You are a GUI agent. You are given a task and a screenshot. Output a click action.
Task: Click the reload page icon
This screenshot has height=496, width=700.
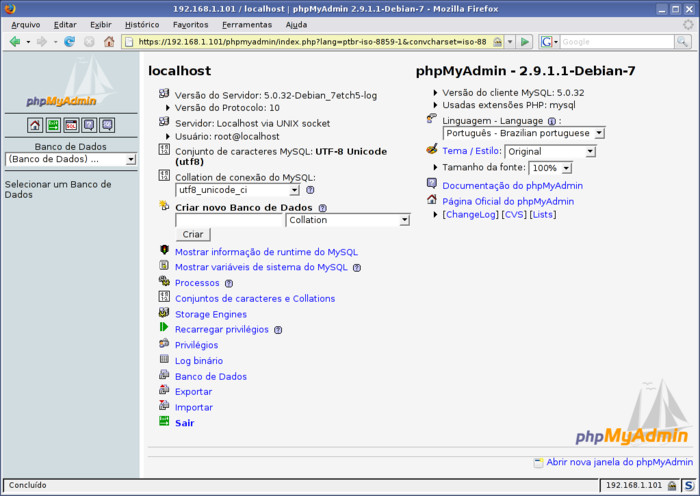click(69, 42)
